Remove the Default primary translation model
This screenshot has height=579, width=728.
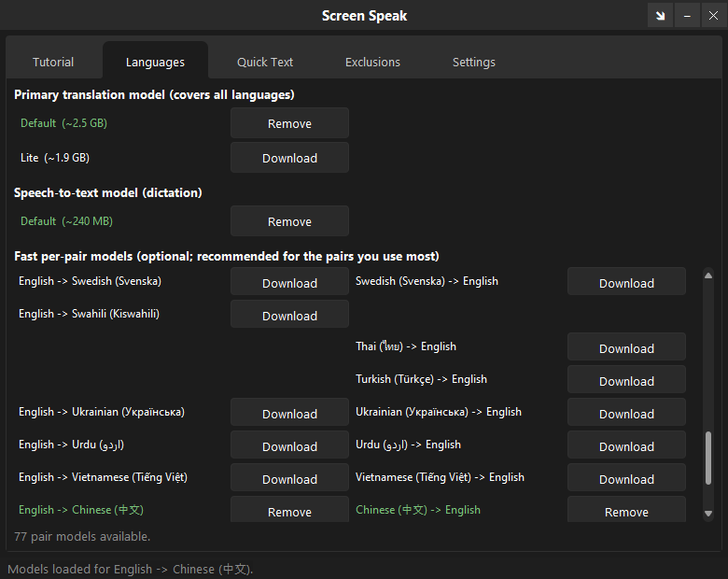(289, 123)
